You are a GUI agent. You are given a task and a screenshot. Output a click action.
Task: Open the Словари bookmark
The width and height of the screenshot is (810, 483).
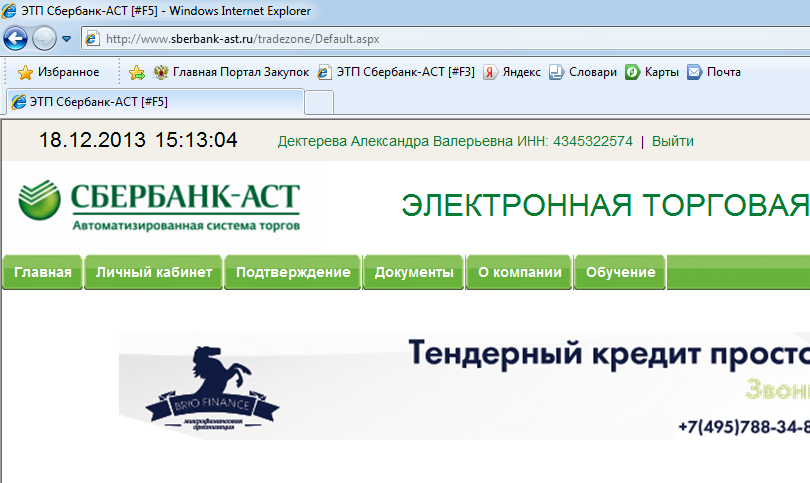(583, 72)
